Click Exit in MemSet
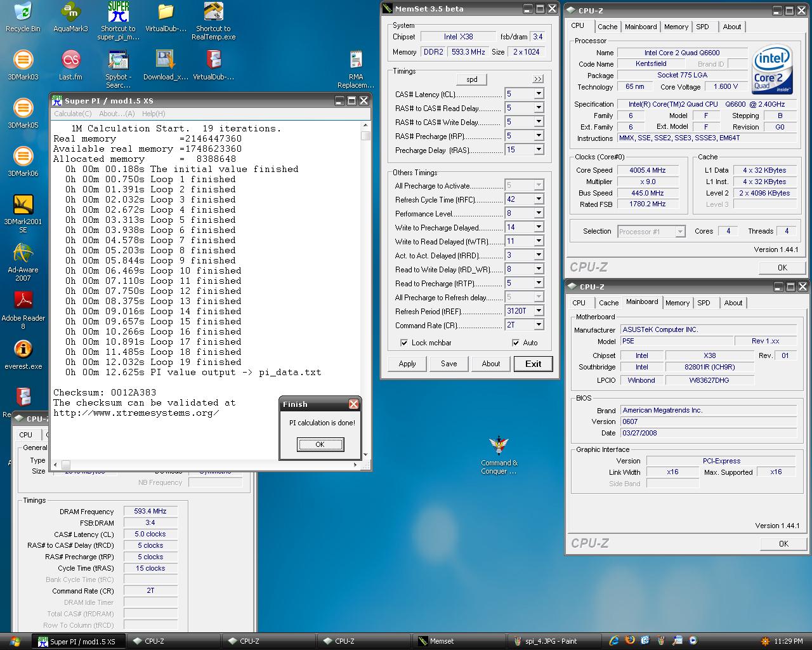Viewport: 812px width, 650px height. 534,364
